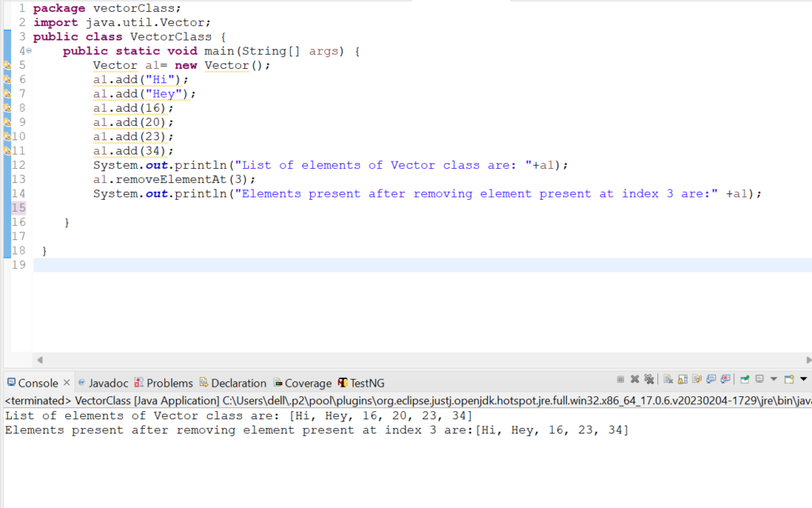Viewport: 812px width, 508px height.
Task: Click 'a1.add(23);' on line 10
Action: (x=133, y=136)
